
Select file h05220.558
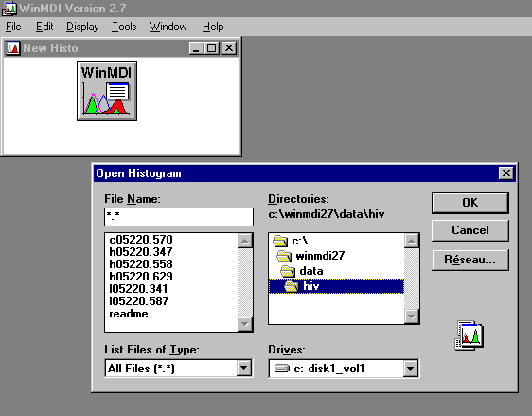point(141,263)
